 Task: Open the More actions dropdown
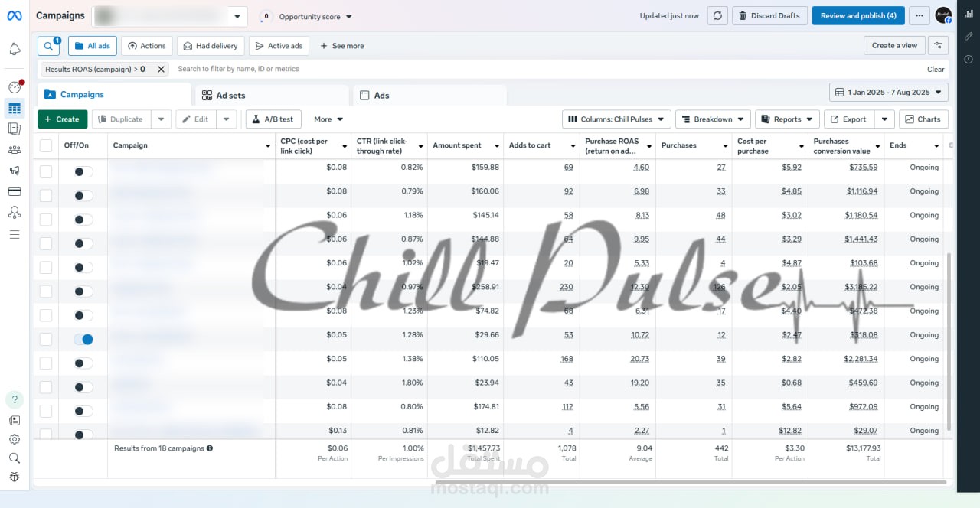click(x=328, y=119)
